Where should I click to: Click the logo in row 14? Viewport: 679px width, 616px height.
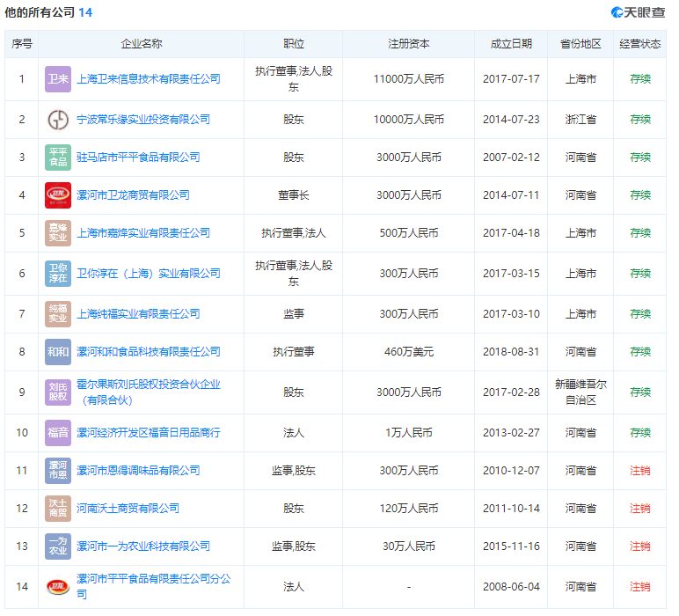(58, 587)
